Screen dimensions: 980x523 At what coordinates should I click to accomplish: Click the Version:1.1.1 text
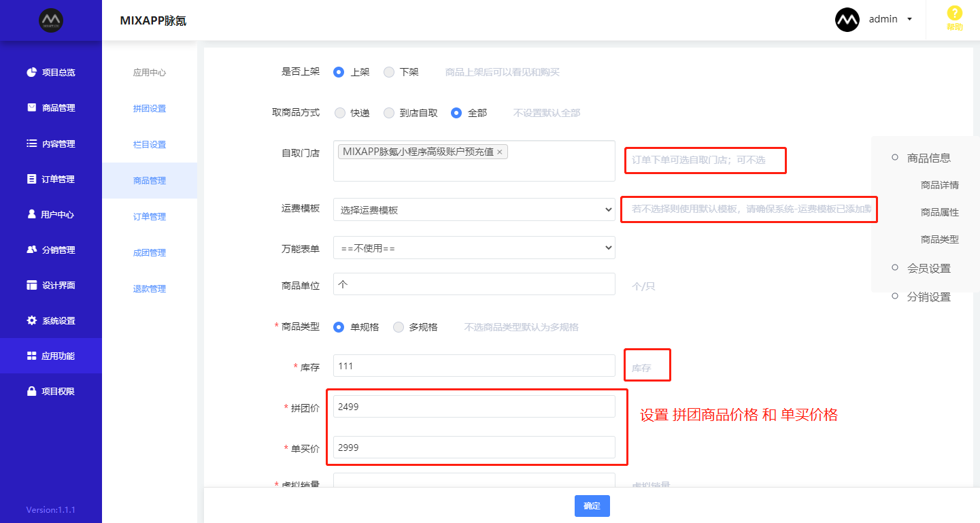point(51,509)
